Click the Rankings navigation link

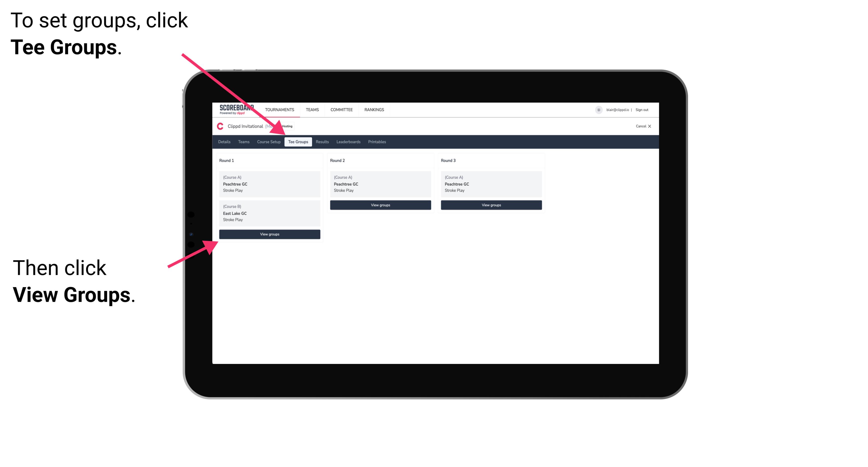tap(374, 109)
